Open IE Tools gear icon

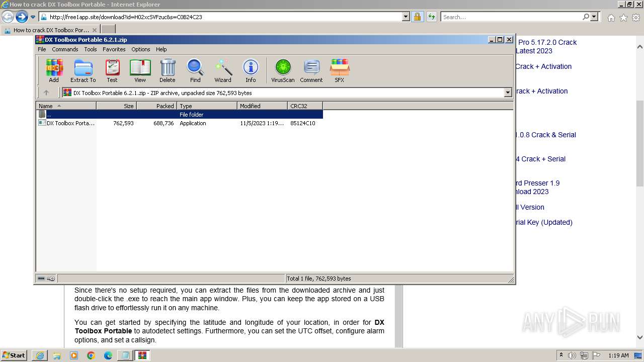click(x=636, y=18)
